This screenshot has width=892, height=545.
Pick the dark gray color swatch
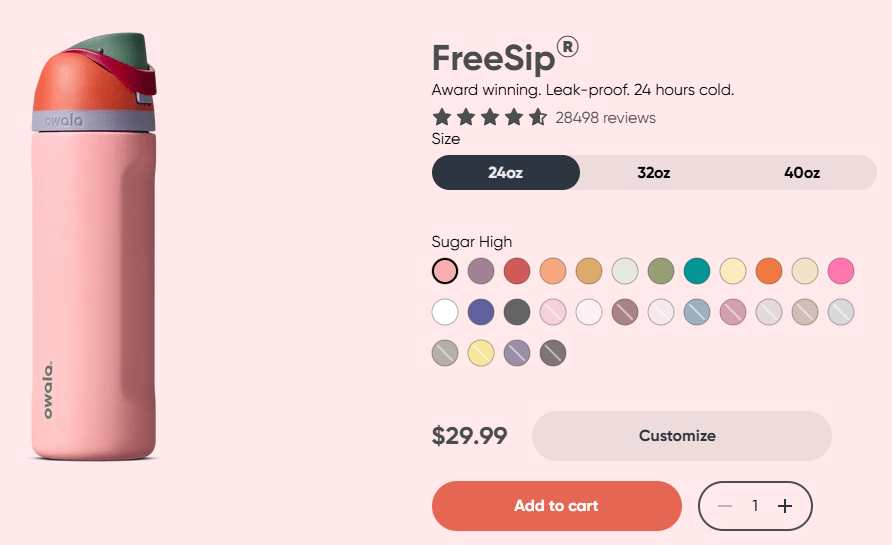[517, 312]
